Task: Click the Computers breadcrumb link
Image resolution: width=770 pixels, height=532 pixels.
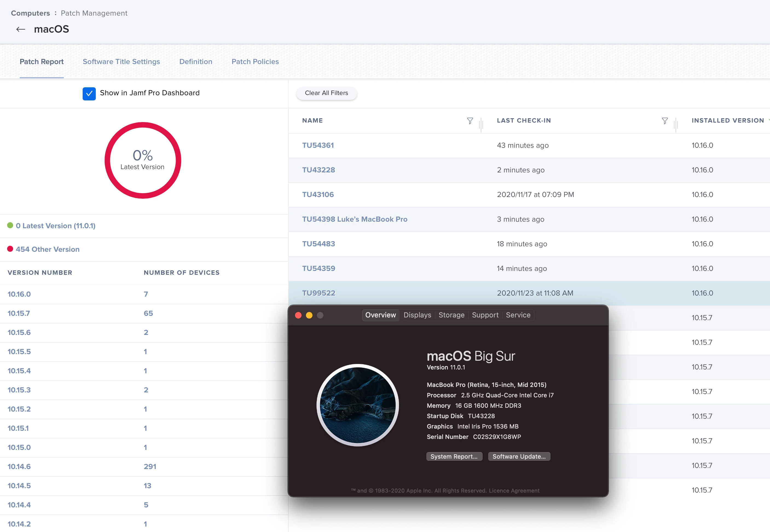Action: [30, 13]
